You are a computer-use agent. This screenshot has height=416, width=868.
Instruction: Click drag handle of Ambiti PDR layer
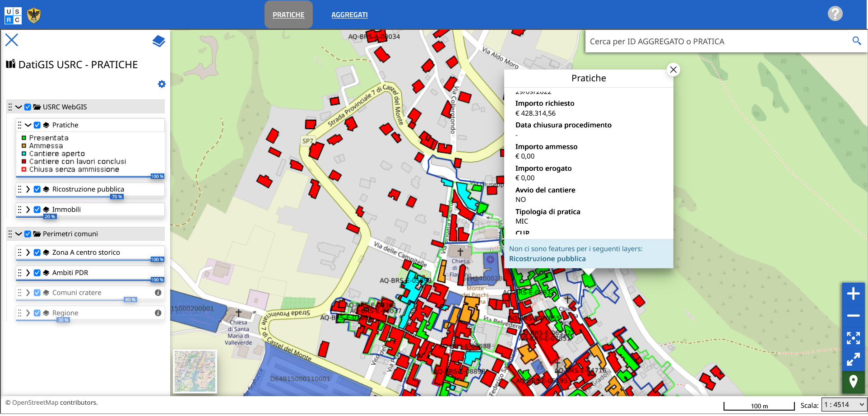point(19,273)
